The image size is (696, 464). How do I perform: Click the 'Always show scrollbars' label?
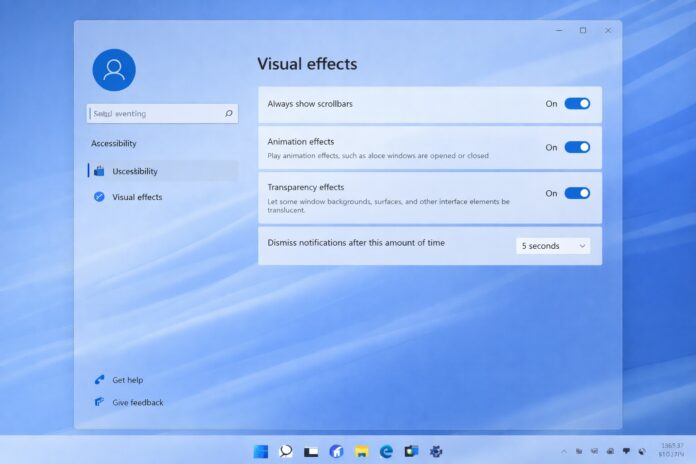(x=310, y=104)
